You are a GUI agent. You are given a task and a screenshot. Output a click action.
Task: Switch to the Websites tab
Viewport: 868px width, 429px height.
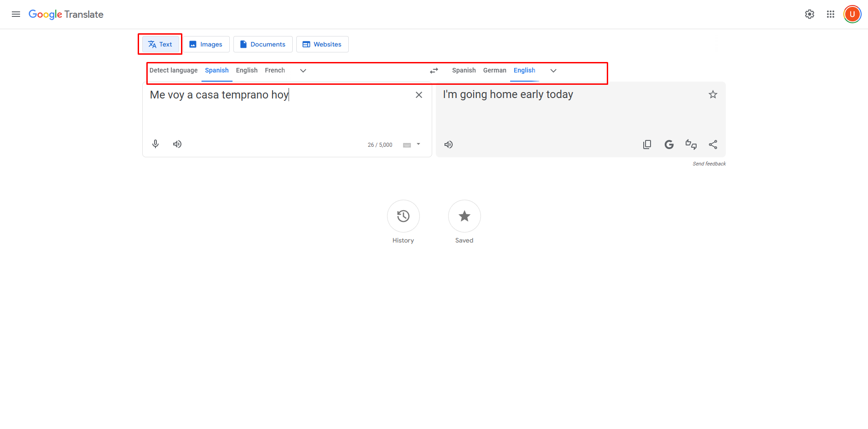click(322, 44)
